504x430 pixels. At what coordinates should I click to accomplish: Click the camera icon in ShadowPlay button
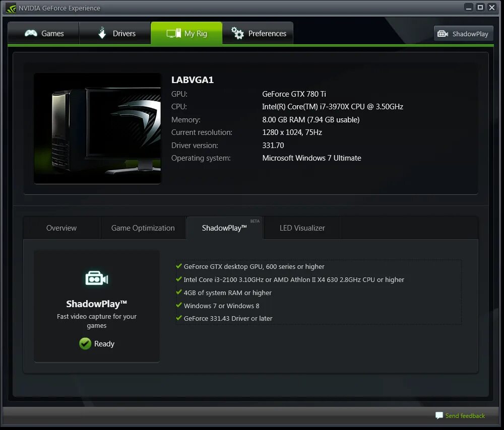tap(443, 34)
